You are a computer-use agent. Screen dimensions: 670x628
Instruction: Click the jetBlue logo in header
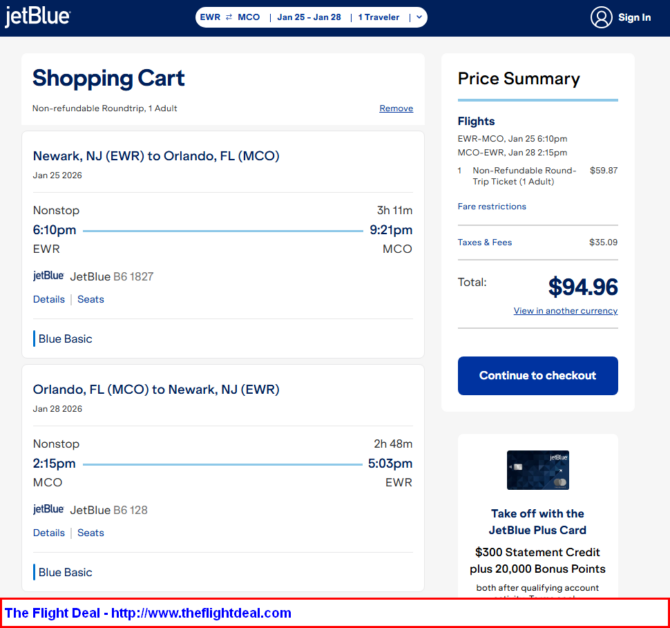(37, 17)
